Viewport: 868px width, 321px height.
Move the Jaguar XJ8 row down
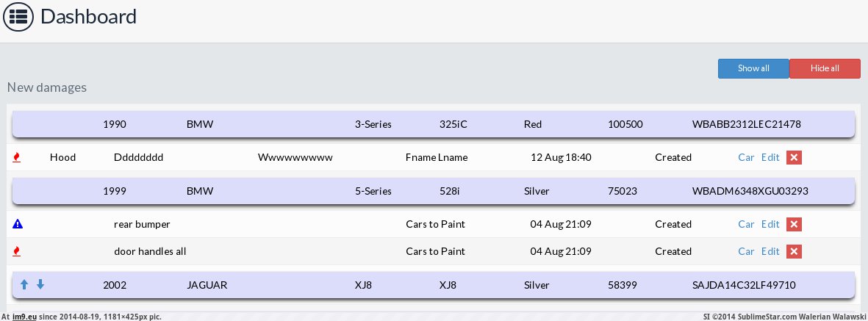click(40, 284)
